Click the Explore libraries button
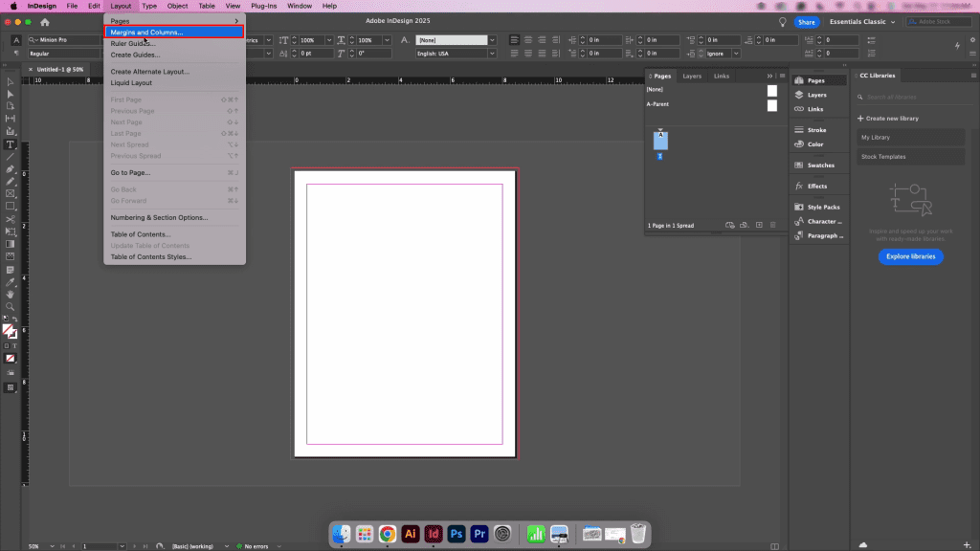 tap(910, 255)
